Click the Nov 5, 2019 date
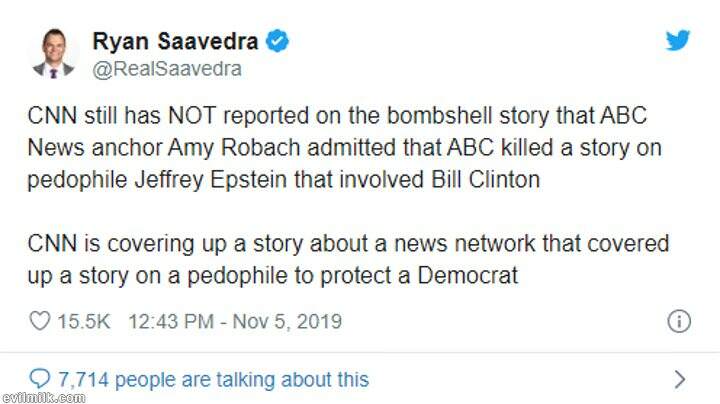The image size is (720, 404). point(288,321)
